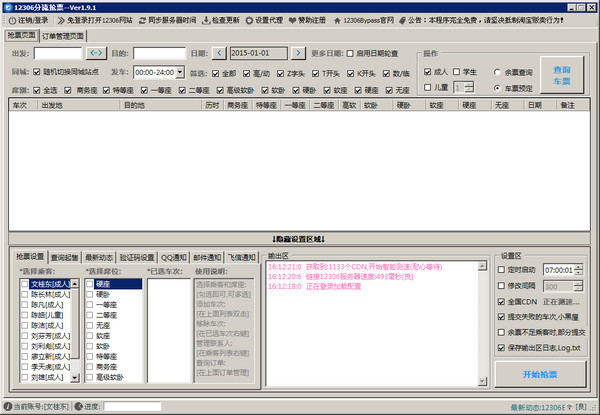Select passenger 文桂东[成人] checkbox
Screen dimensions: 600x415
click(24, 284)
